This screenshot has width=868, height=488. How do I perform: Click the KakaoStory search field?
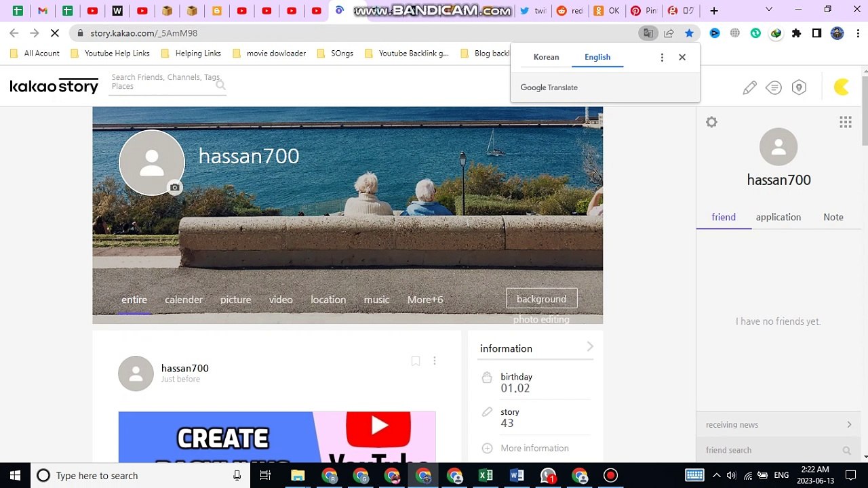tap(167, 82)
